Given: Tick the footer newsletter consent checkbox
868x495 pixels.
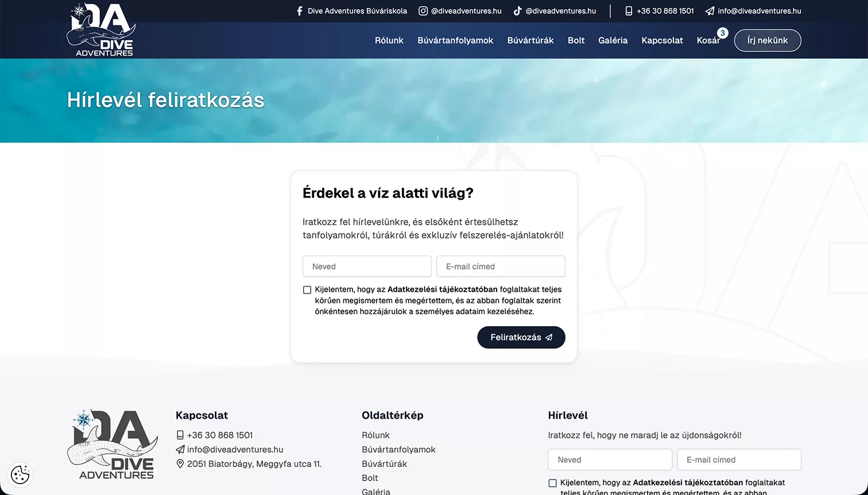Looking at the screenshot, I should click(x=552, y=484).
